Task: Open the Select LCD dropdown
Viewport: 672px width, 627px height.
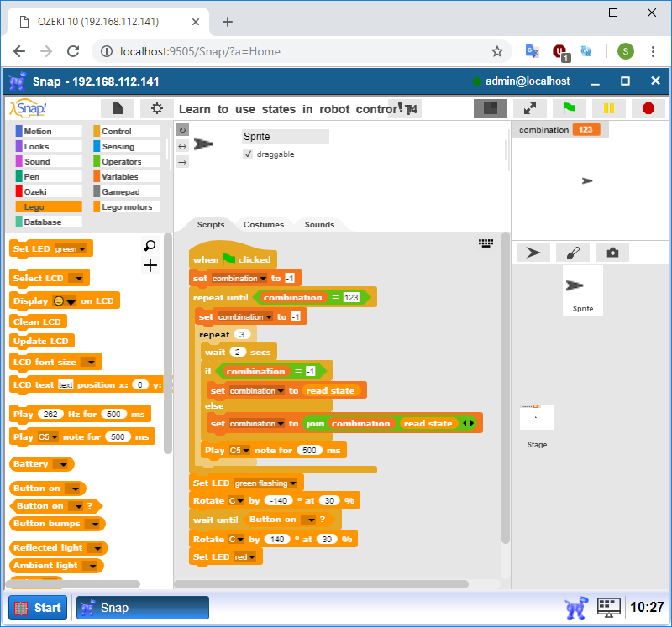Action: coord(77,279)
